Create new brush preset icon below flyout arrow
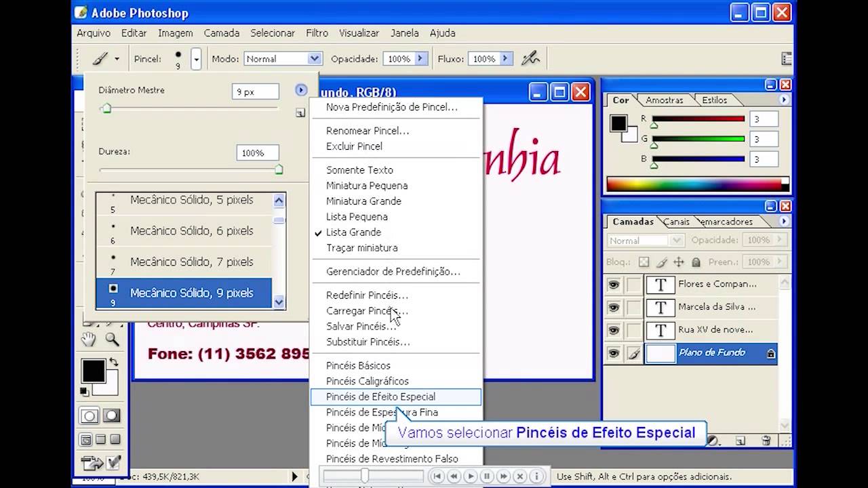This screenshot has width=868, height=488. coord(300,113)
